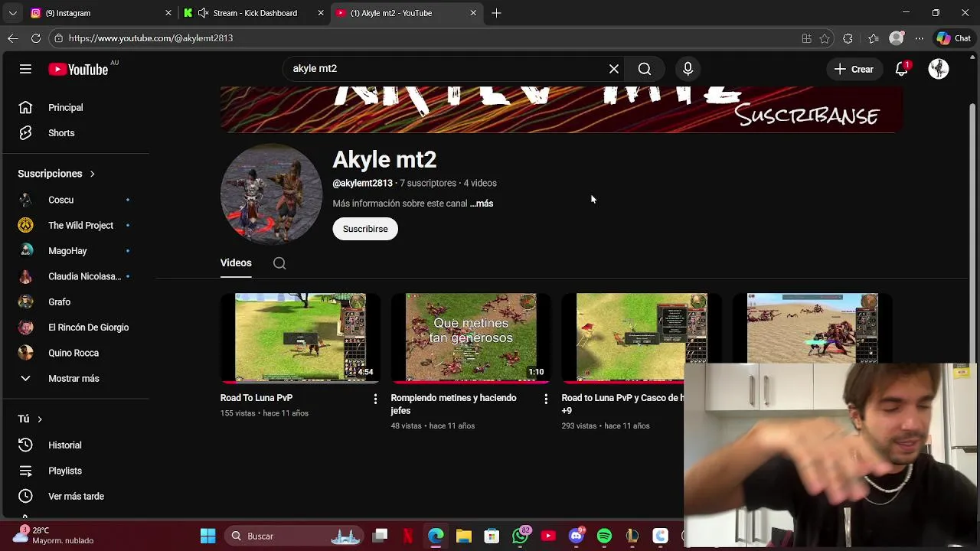Open Historial in the sidebar
Viewport: 980px width, 551px height.
tap(75, 445)
